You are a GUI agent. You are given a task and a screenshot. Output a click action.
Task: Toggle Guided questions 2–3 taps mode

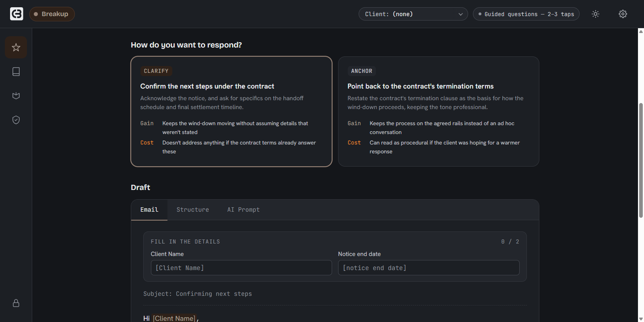tap(526, 14)
